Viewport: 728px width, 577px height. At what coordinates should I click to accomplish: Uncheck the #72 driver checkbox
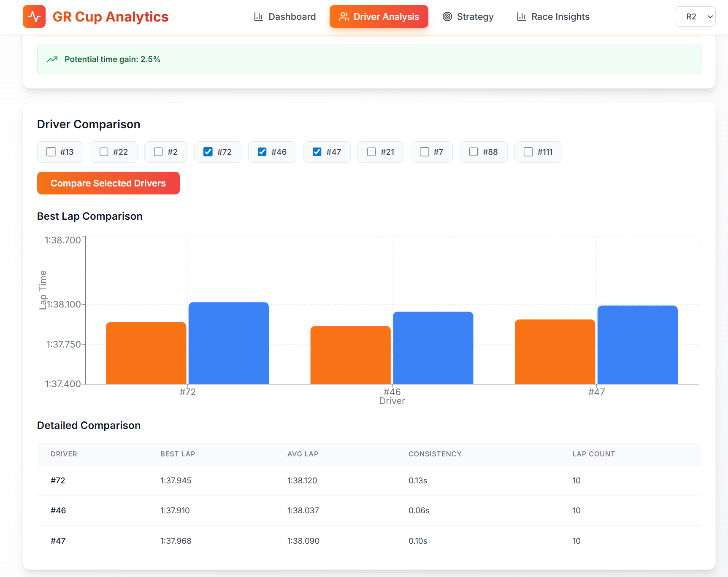tap(208, 152)
